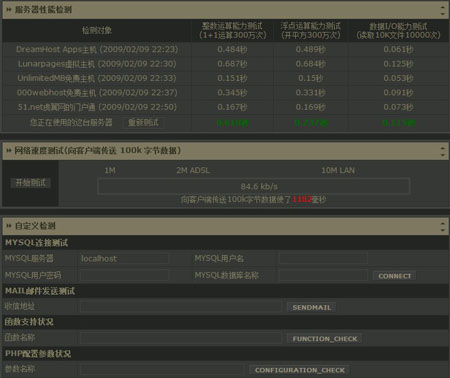Click the 您正在使用的这台服务器 label
The width and height of the screenshot is (450, 378).
(x=71, y=122)
